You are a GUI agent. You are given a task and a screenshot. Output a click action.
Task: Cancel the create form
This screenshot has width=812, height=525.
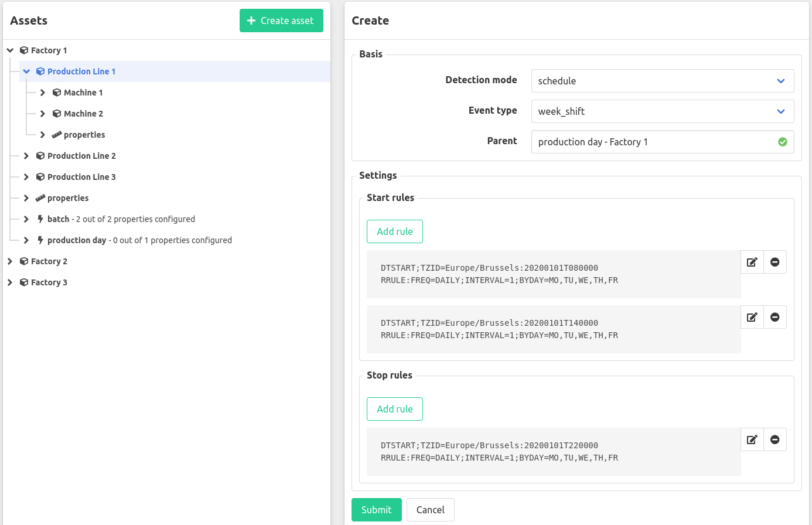click(430, 510)
